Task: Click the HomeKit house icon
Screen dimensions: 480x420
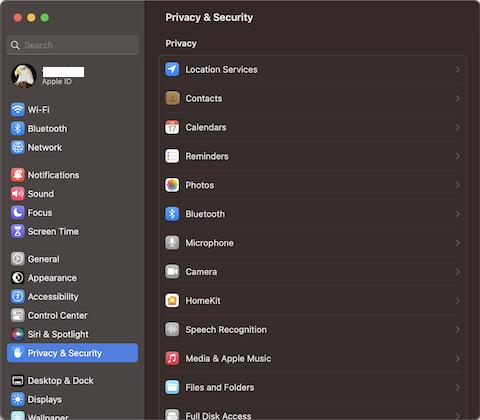Action: click(x=172, y=300)
